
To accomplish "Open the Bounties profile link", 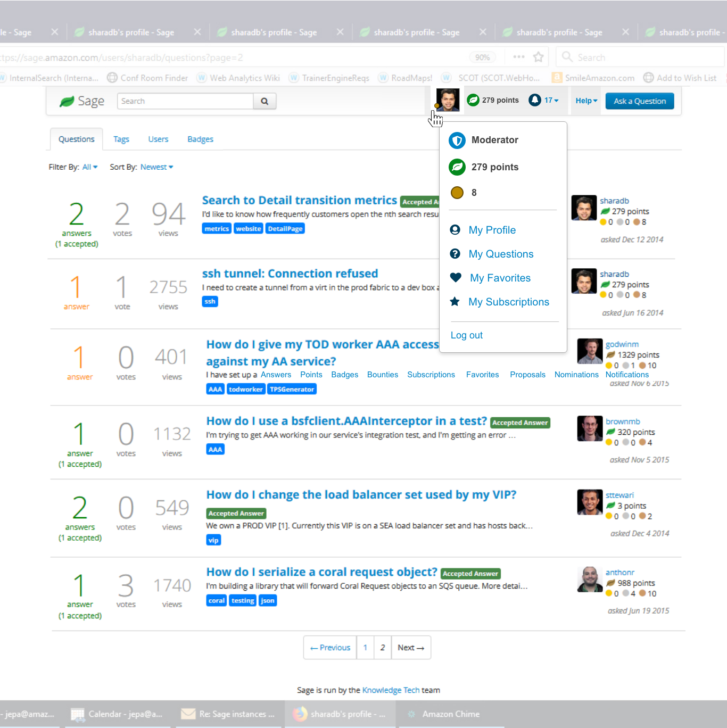I will (x=383, y=375).
